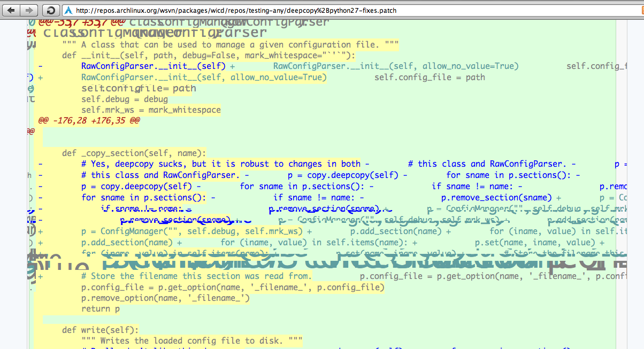Click the 'Store the filename this section' comment
This screenshot has height=349, width=644.
pyautogui.click(x=196, y=276)
